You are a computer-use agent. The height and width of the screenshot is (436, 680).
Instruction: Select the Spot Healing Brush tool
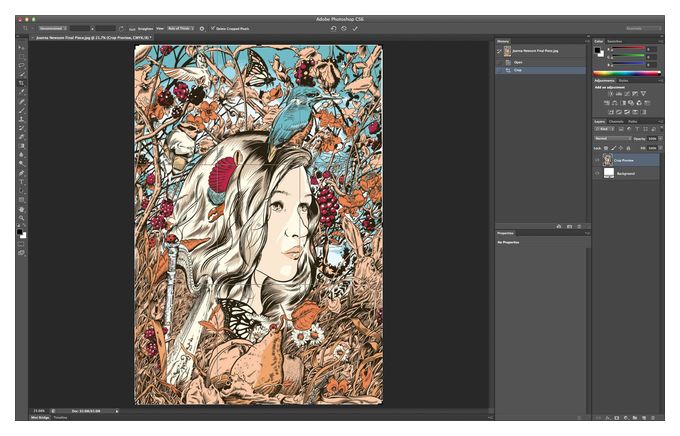[x=21, y=102]
